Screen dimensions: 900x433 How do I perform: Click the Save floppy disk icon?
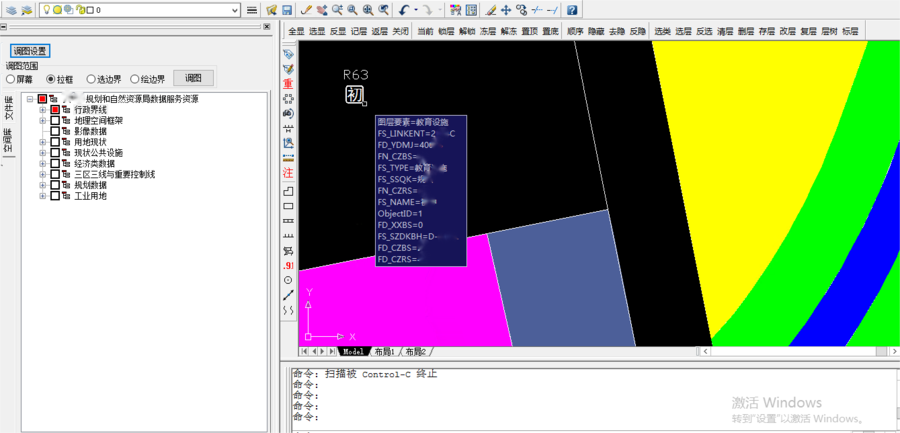pos(286,9)
